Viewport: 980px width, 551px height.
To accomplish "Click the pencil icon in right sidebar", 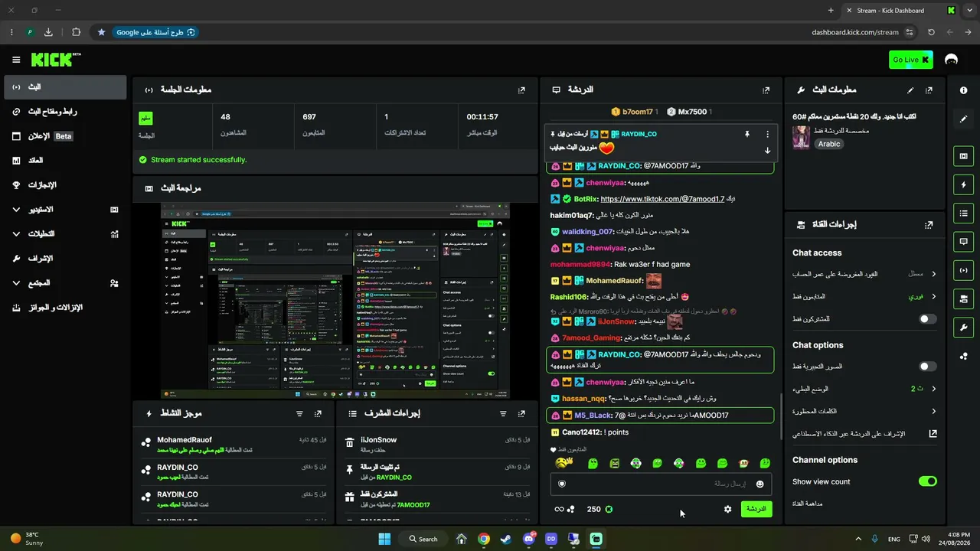I will [x=963, y=119].
